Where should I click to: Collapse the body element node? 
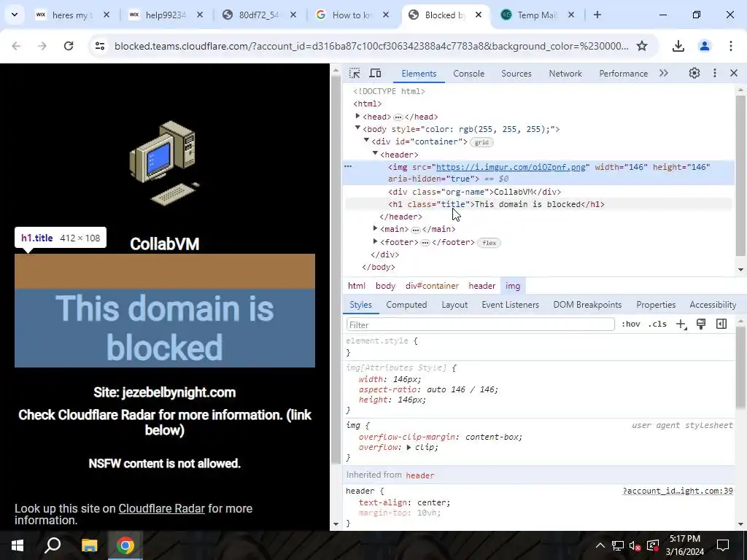point(357,128)
